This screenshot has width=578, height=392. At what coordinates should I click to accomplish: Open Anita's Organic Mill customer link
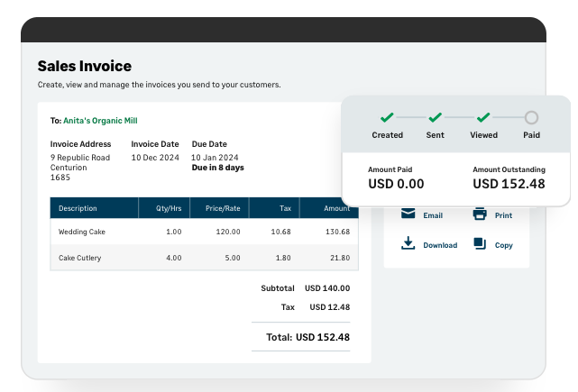pos(100,120)
